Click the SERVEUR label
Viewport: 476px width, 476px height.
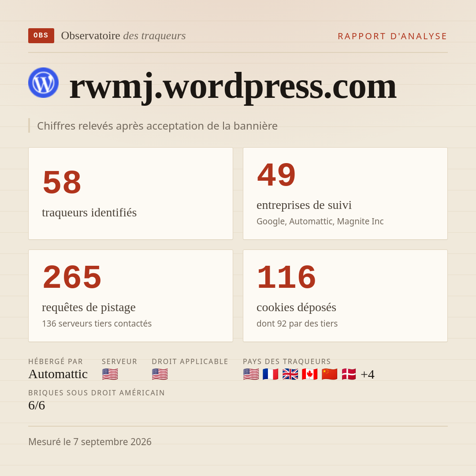(119, 361)
